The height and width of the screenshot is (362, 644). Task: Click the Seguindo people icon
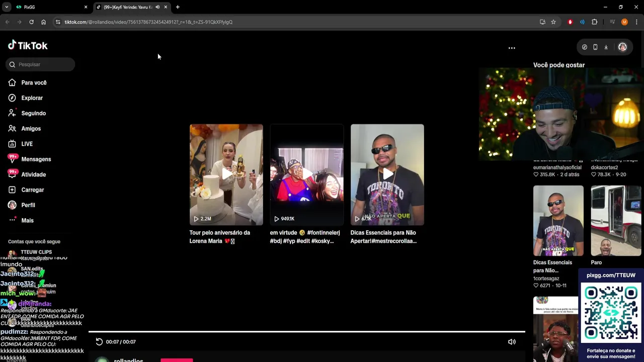[x=12, y=113]
